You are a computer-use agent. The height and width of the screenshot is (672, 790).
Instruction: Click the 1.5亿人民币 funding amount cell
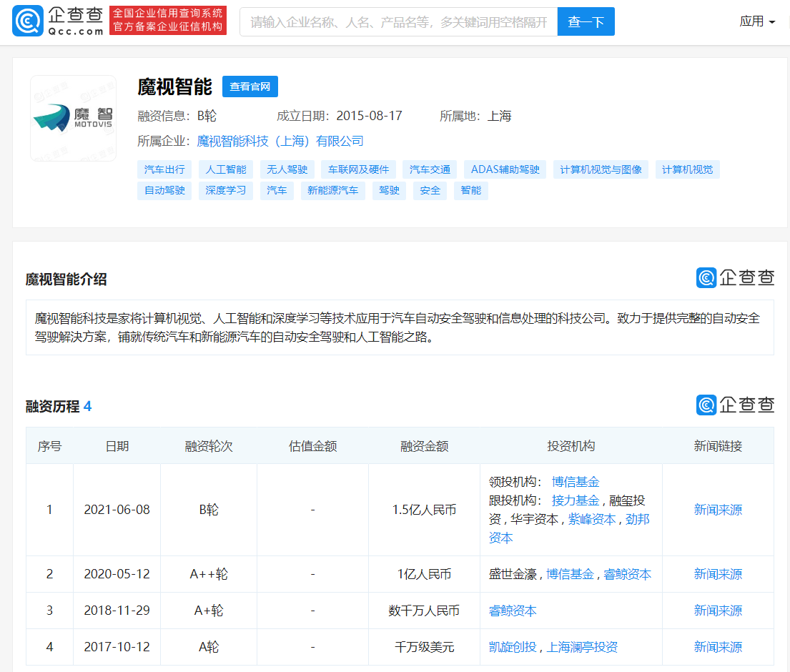coord(424,510)
